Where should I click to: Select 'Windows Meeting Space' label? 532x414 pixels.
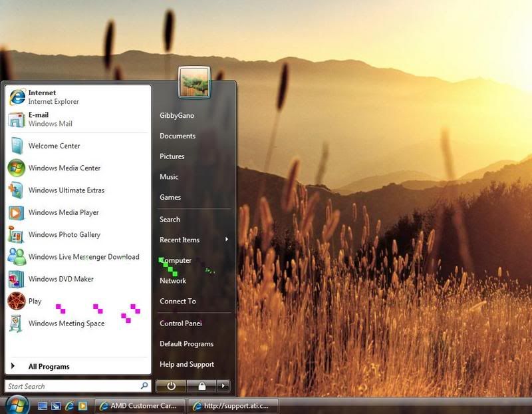[x=66, y=323]
